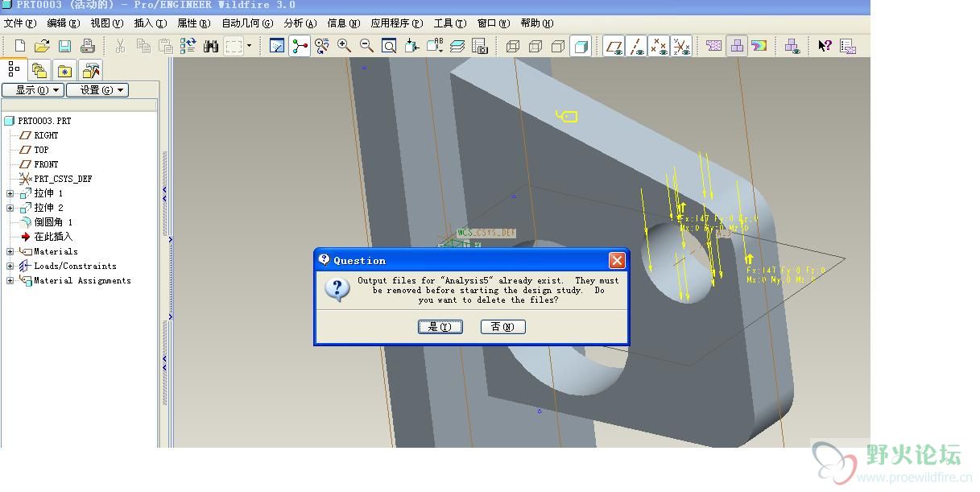Click the Regenerate model icon

tap(188, 47)
